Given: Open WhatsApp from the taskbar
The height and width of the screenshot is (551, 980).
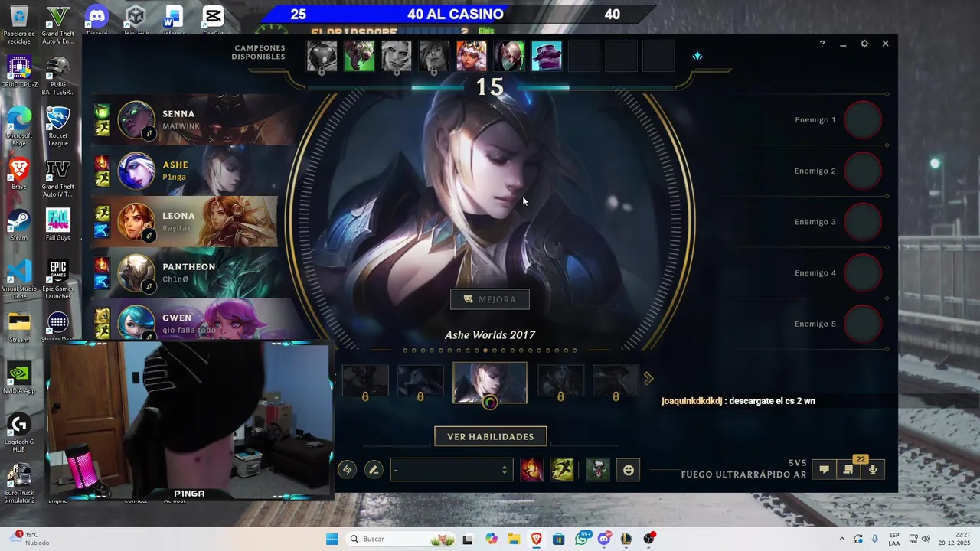Looking at the screenshot, I should click(582, 539).
